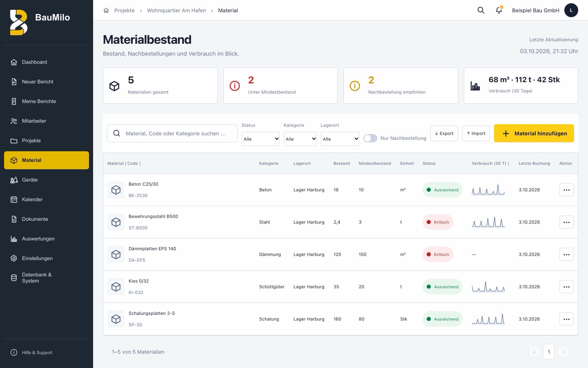Select the active Material sidebar item
Screen dimensions: 588x368
pyautogui.click(x=47, y=160)
